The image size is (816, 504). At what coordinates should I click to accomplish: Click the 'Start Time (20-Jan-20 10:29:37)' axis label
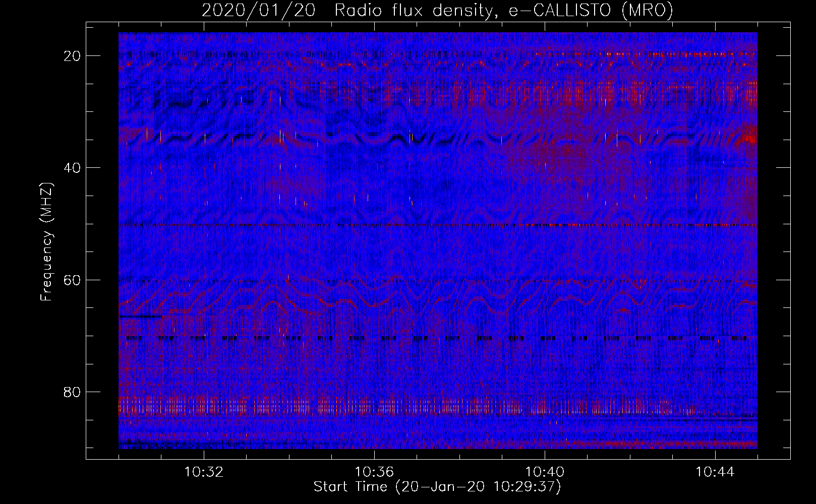(x=437, y=487)
